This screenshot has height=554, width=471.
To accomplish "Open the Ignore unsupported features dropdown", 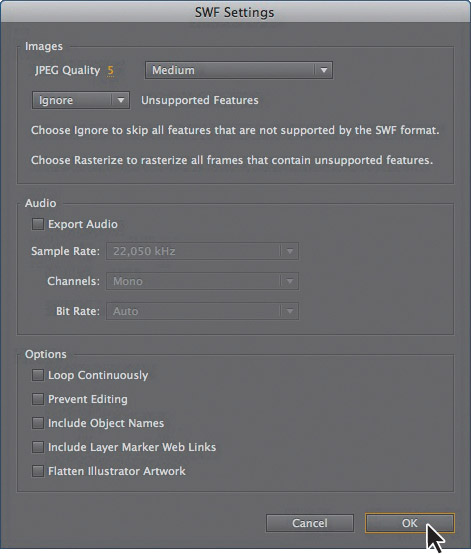I will point(81,100).
